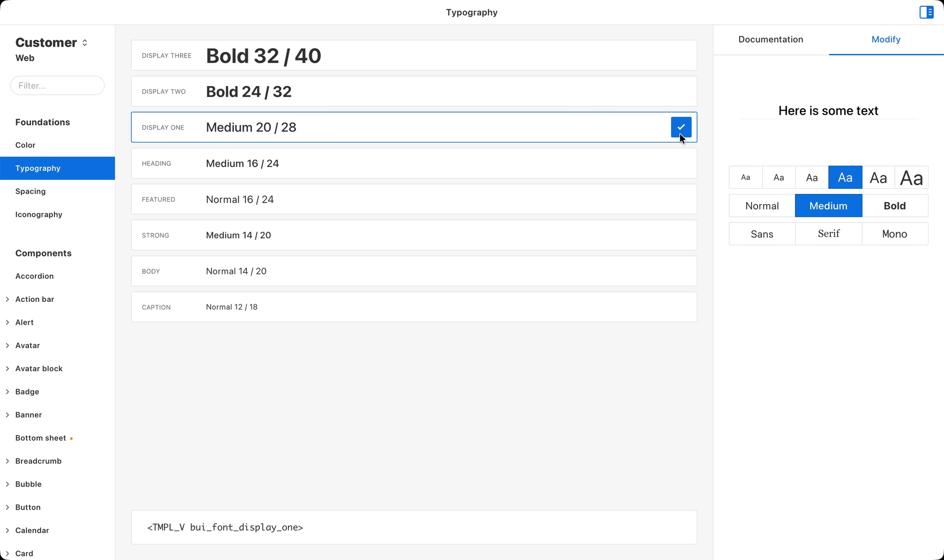944x560 pixels.
Task: Open the Bottom sheet component page
Action: [58, 438]
